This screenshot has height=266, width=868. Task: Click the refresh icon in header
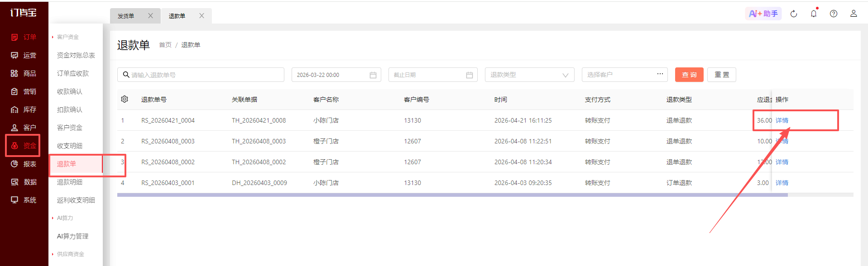pyautogui.click(x=794, y=14)
